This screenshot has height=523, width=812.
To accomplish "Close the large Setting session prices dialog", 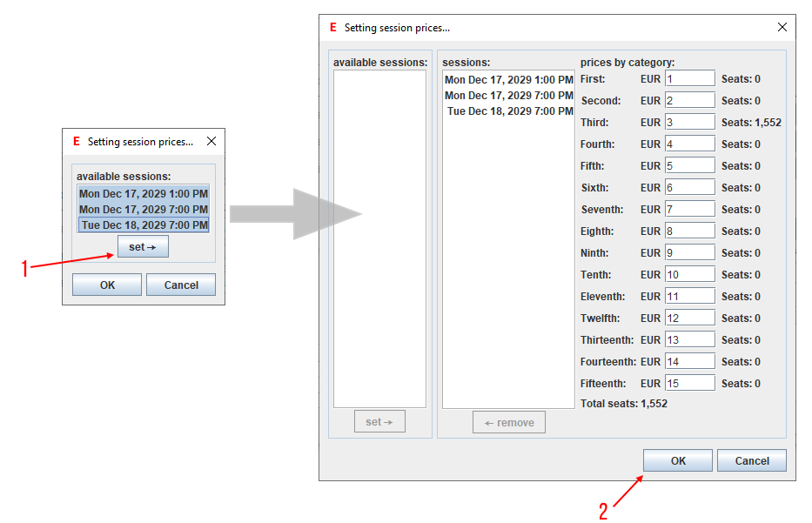I will click(x=782, y=27).
